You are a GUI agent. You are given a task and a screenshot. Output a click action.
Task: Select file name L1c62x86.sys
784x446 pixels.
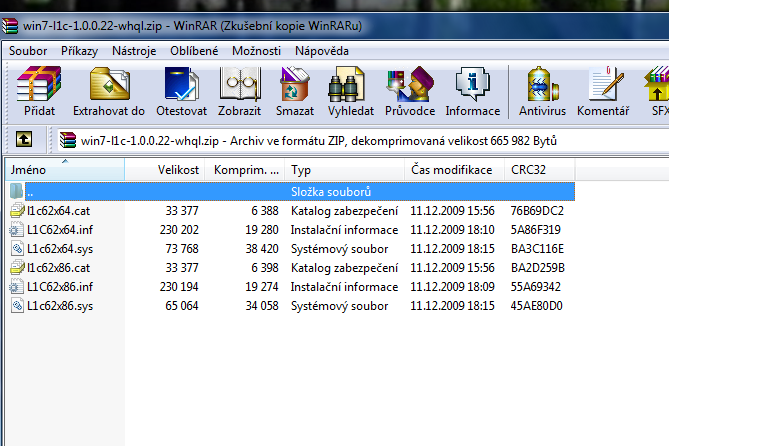(60, 306)
